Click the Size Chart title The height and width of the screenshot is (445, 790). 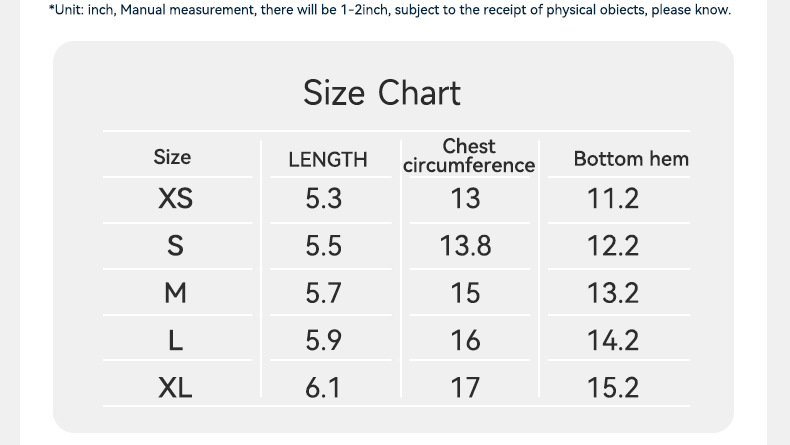pyautogui.click(x=382, y=93)
